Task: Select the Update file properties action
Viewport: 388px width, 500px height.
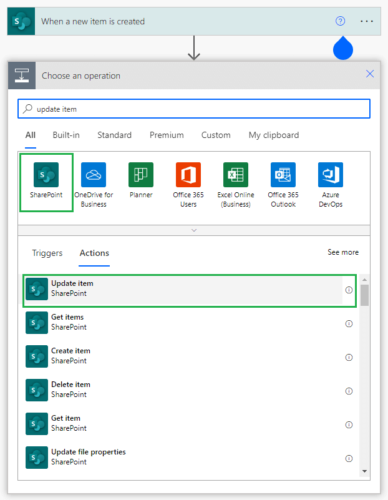Action: pyautogui.click(x=189, y=457)
